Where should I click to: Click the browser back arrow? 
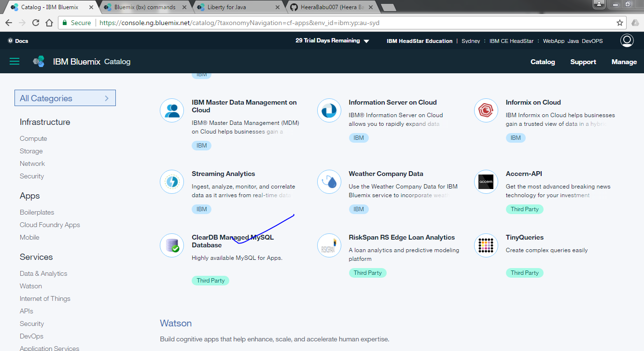[9, 23]
